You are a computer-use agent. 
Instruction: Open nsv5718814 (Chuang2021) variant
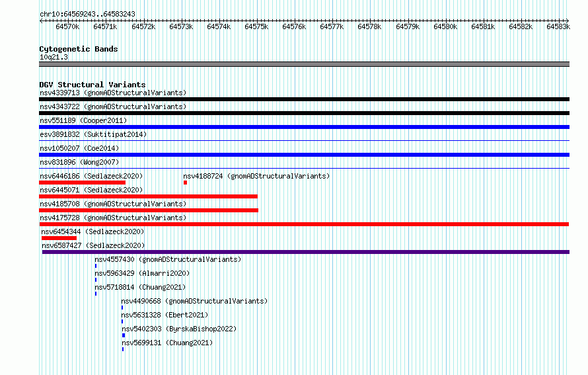[x=140, y=287]
